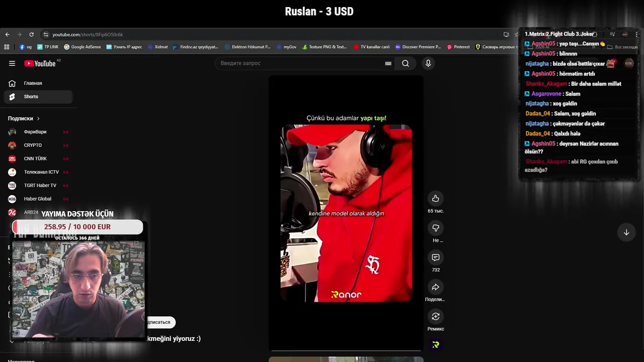Open the myGov bookmark
The image size is (644, 362).
point(287,47)
